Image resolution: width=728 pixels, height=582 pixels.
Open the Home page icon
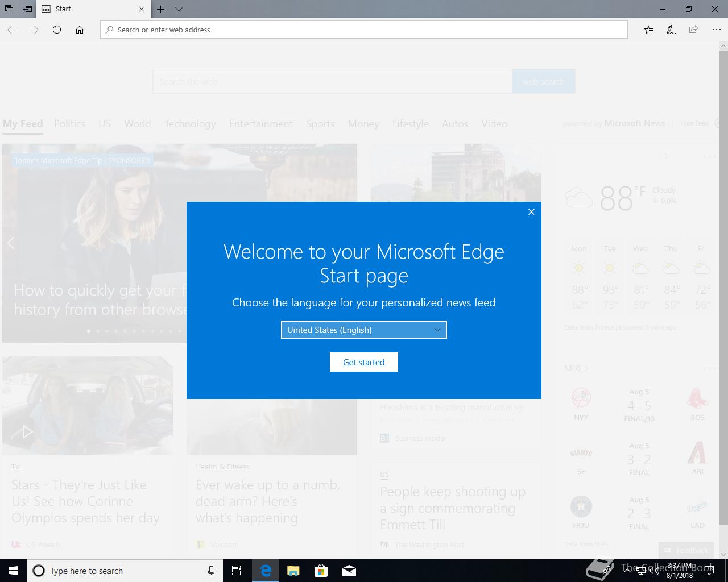80,30
